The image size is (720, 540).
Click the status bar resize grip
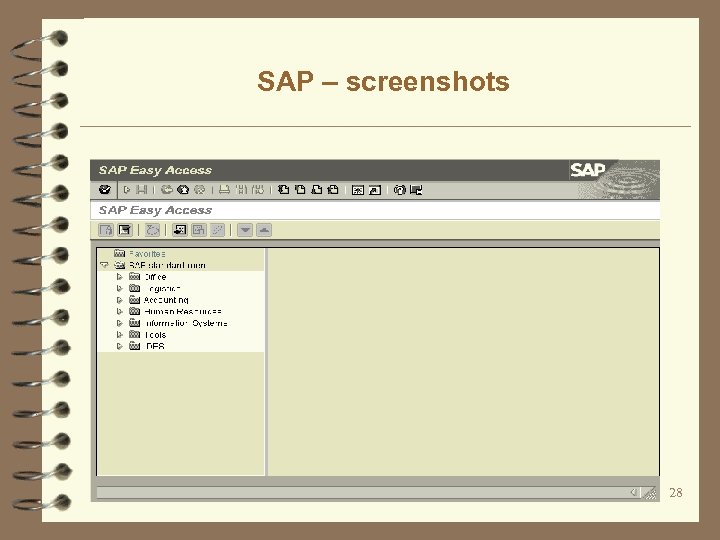[x=650, y=493]
